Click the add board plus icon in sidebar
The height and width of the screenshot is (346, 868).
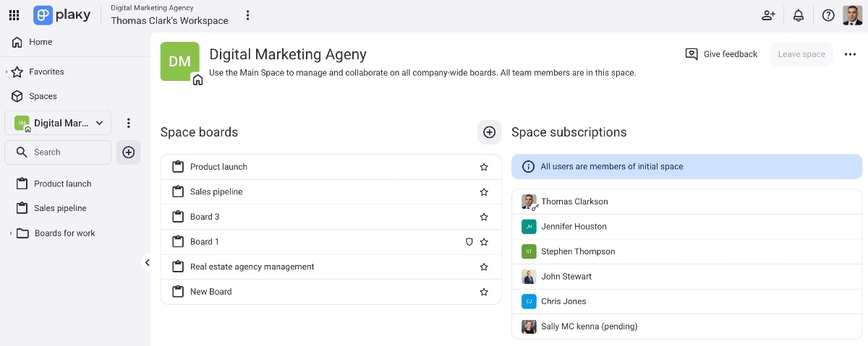tap(129, 152)
